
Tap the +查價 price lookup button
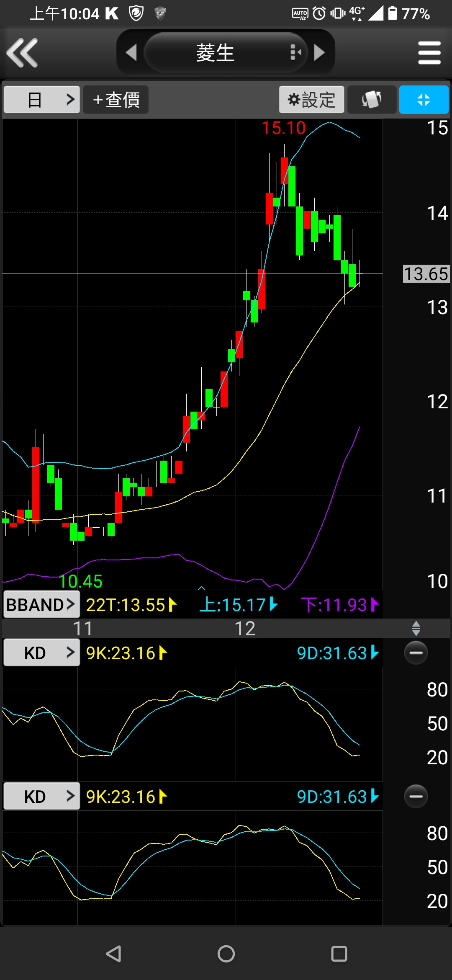coord(116,100)
